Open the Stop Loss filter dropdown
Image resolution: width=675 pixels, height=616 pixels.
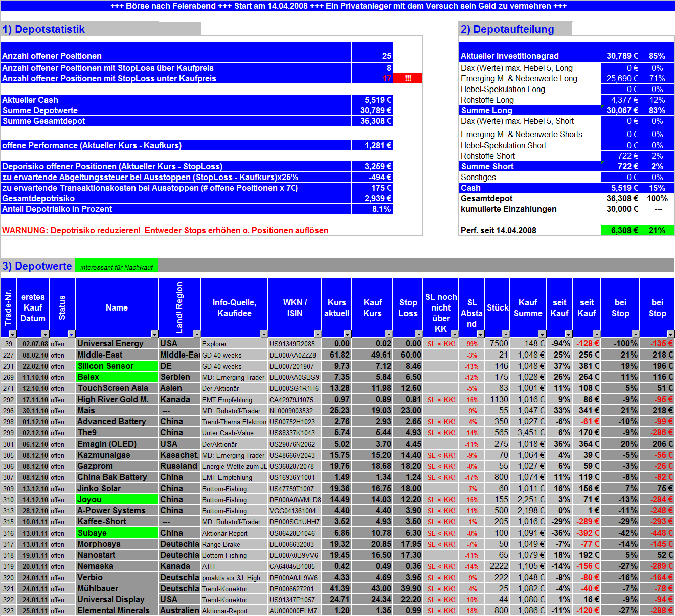tap(418, 334)
